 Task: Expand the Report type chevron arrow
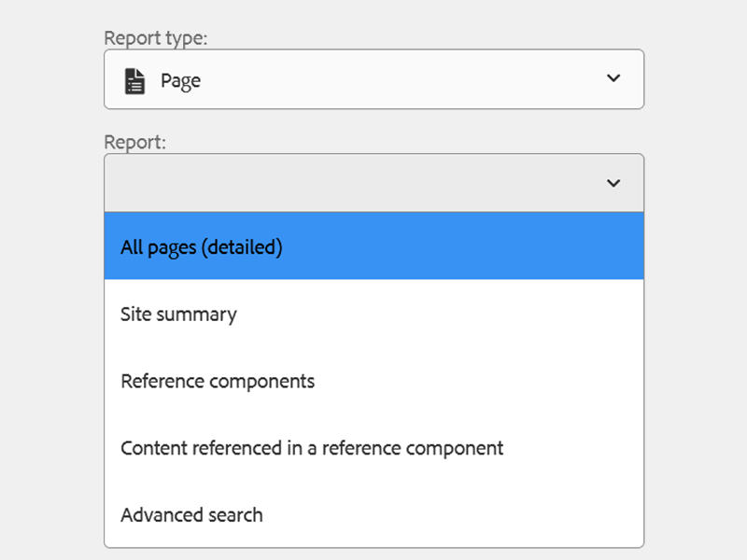(x=613, y=79)
